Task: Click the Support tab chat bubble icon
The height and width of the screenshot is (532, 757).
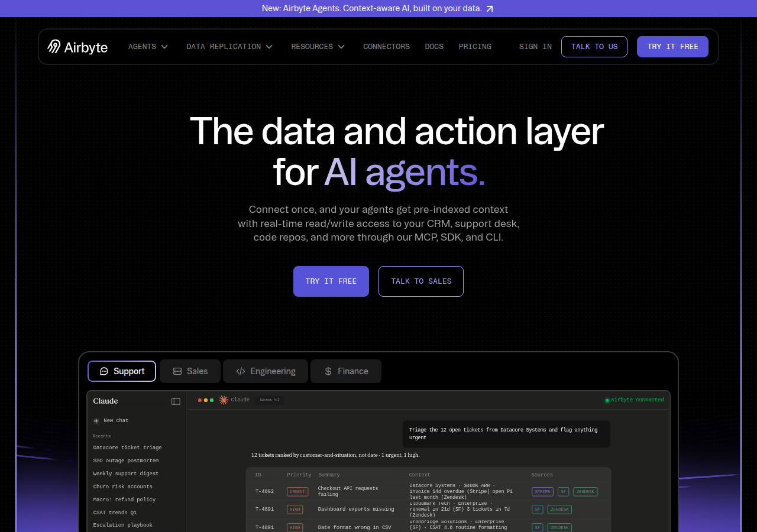Action: pos(104,371)
